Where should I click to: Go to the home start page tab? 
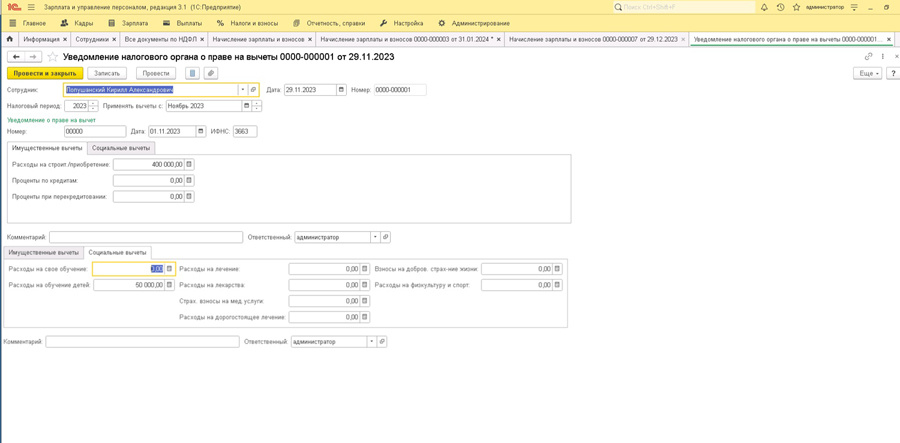[x=9, y=39]
